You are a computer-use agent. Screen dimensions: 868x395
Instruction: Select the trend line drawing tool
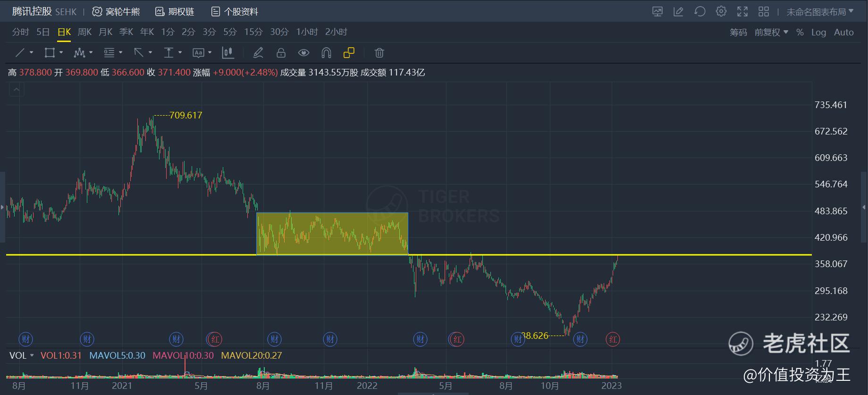click(x=20, y=53)
